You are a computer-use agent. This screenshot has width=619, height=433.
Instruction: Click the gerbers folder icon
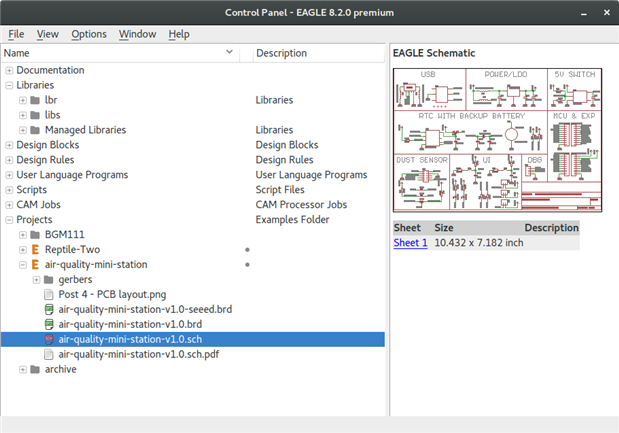pos(50,280)
